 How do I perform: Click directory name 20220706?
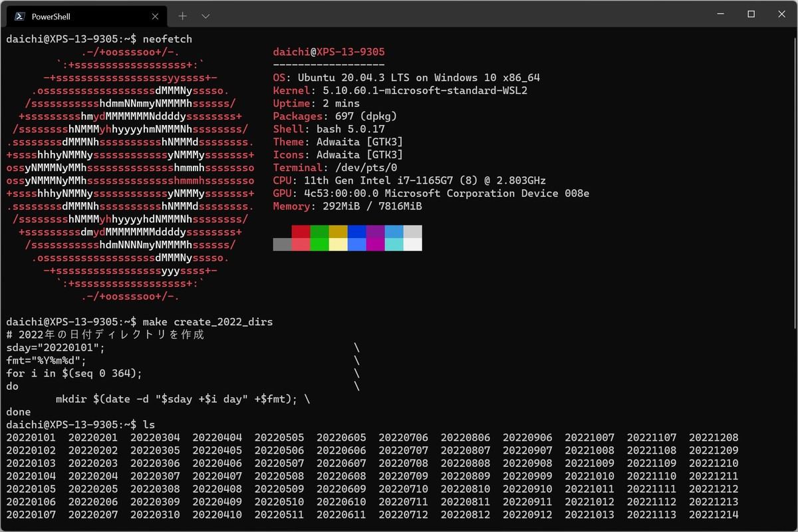(x=404, y=438)
